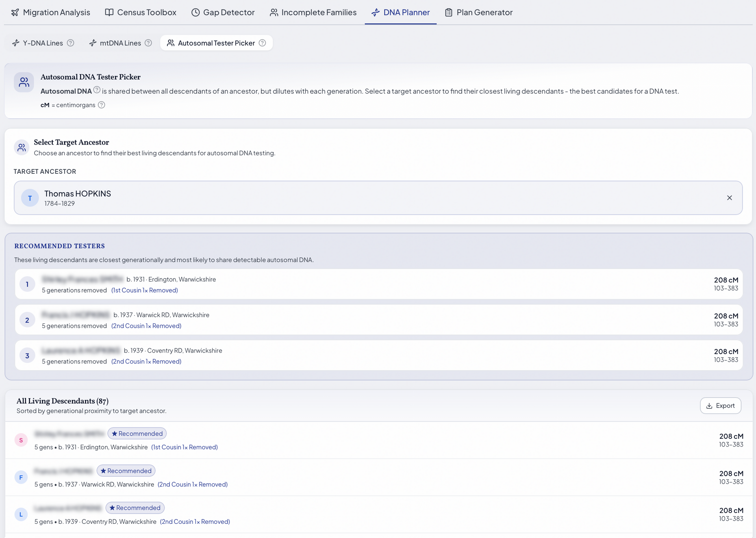
Task: Click All Living Descendants (87) heading
Action: (x=62, y=401)
